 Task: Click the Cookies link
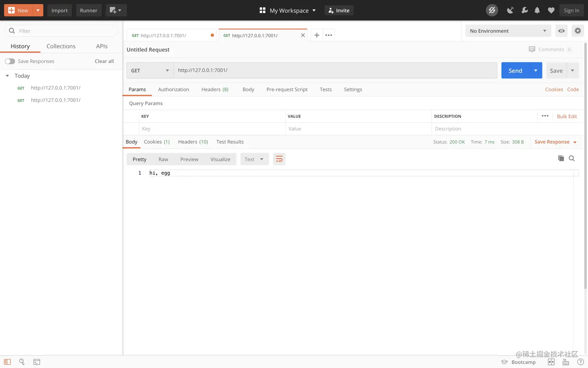554,90
